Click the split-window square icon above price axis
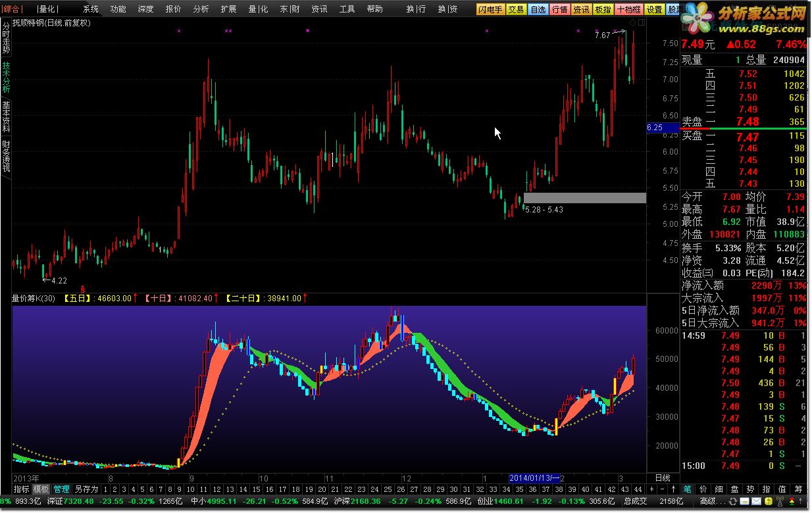 642,22
